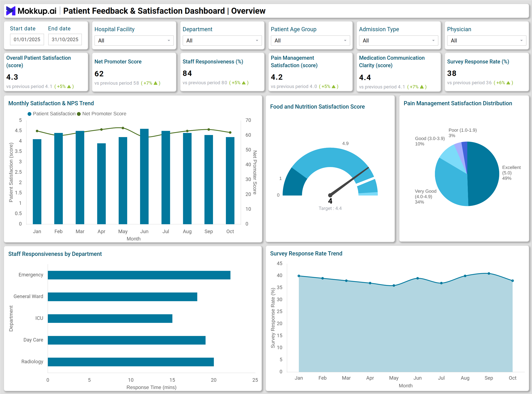The width and height of the screenshot is (532, 394).
Task: Click the May NPS line marker
Action: pos(123,128)
